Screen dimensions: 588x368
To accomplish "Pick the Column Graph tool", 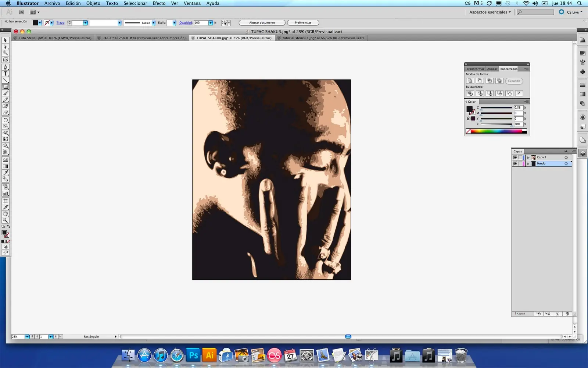I will point(5,193).
